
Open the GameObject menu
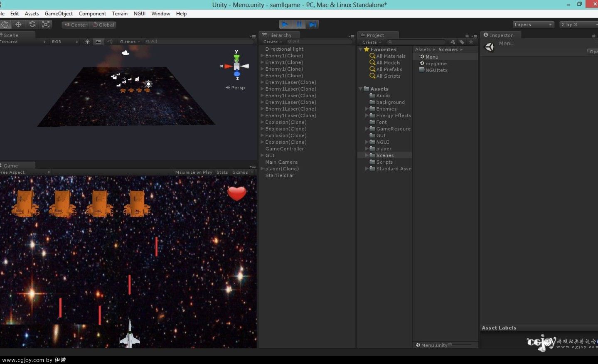pyautogui.click(x=59, y=13)
